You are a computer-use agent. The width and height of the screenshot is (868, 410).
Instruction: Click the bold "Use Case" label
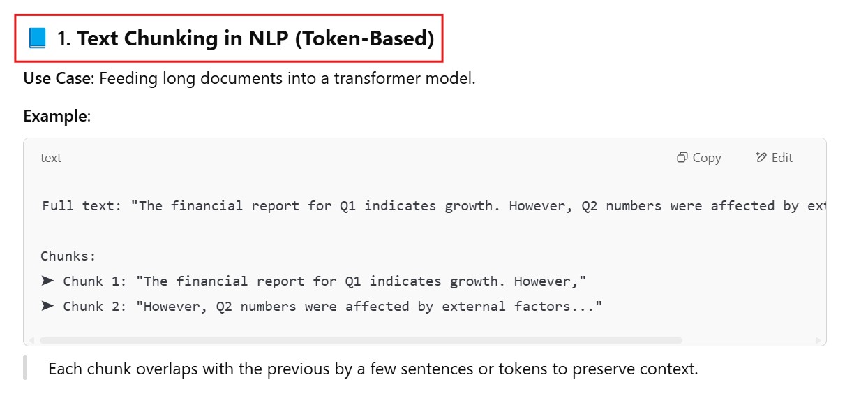pyautogui.click(x=57, y=78)
